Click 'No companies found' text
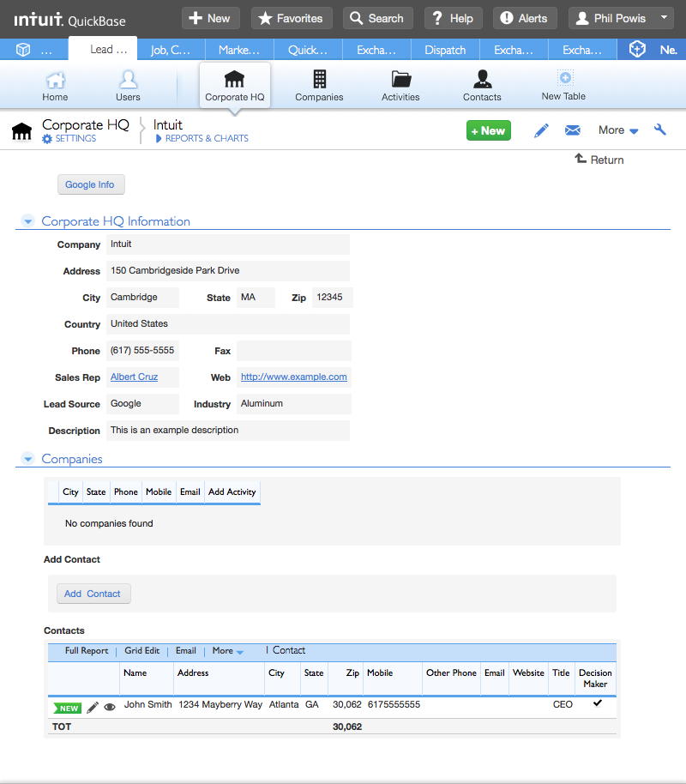 pyautogui.click(x=109, y=523)
